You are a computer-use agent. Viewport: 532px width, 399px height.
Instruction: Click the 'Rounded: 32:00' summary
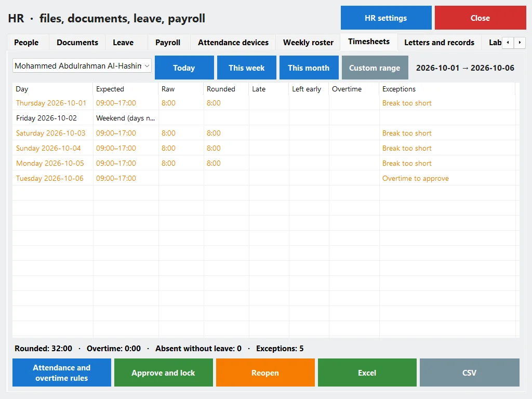[x=44, y=349]
